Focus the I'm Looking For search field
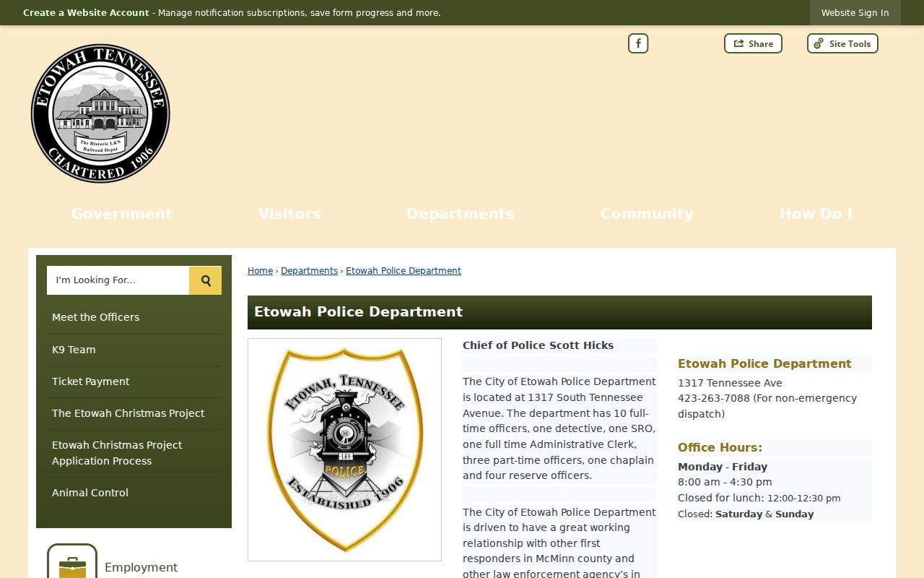This screenshot has width=924, height=578. [118, 280]
